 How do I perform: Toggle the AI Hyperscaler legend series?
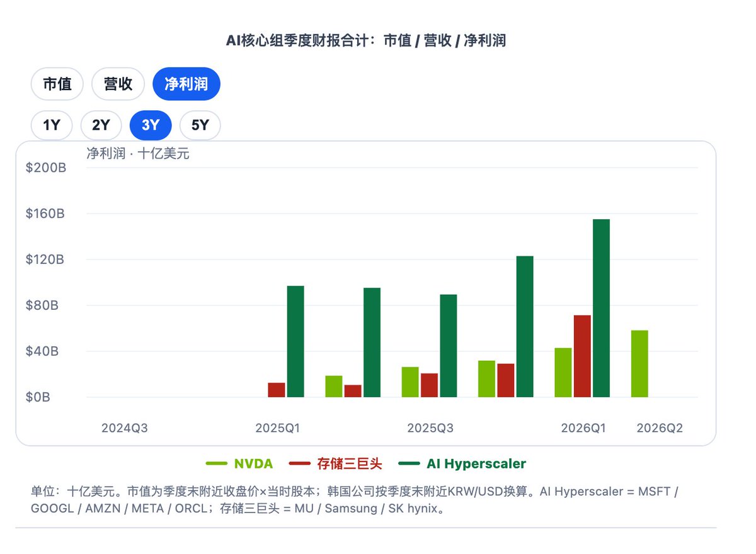[x=463, y=464]
